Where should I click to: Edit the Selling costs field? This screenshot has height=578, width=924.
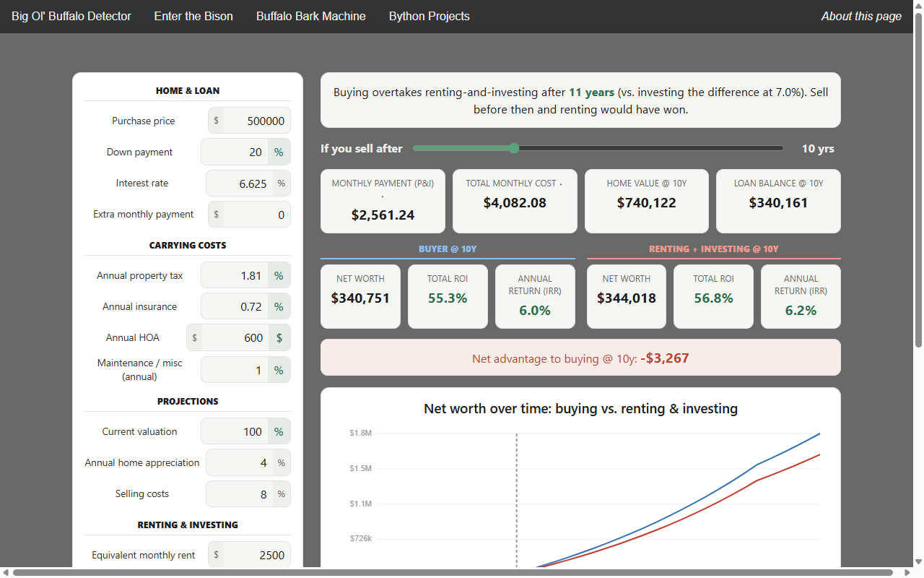tap(240, 493)
